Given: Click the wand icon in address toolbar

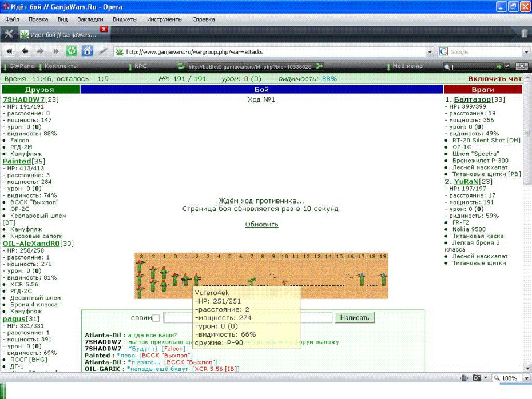Looking at the screenshot, I should 103,51.
